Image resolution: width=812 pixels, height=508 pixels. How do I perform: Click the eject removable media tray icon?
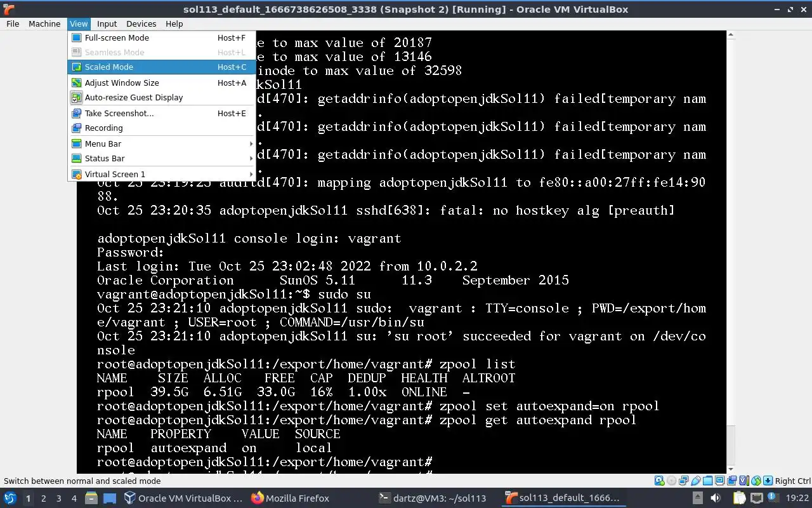tap(698, 498)
